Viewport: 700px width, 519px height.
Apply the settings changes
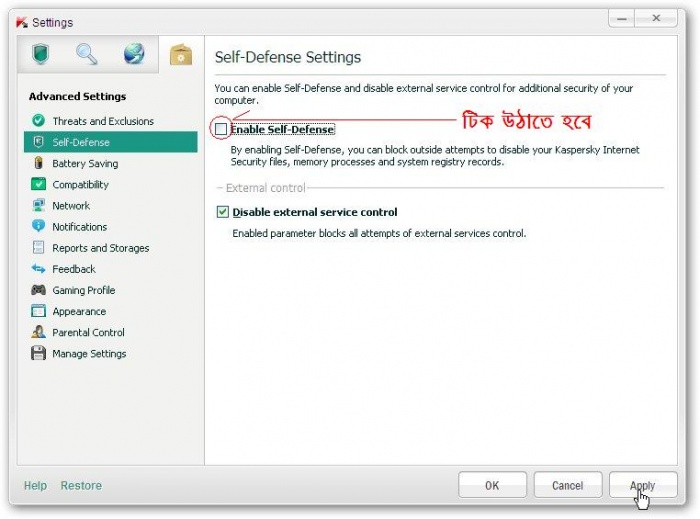point(643,485)
